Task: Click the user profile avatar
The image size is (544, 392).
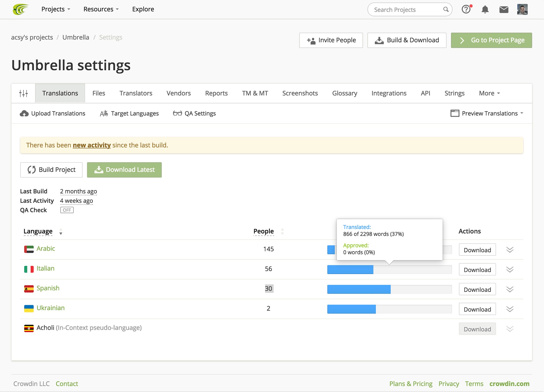Action: [522, 9]
